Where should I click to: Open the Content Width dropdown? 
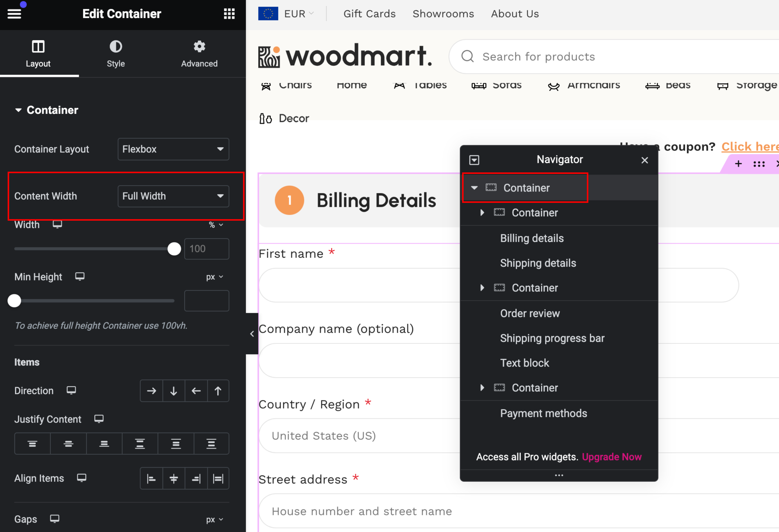(x=173, y=196)
